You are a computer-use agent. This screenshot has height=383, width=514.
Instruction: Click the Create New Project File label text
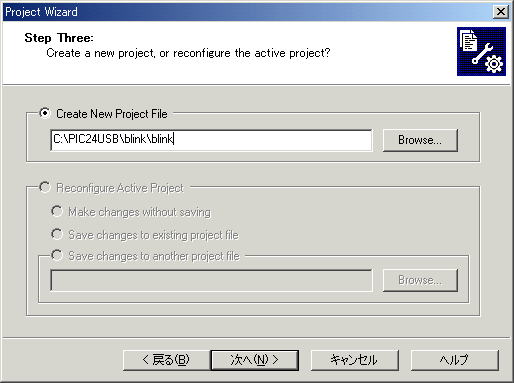(x=112, y=114)
